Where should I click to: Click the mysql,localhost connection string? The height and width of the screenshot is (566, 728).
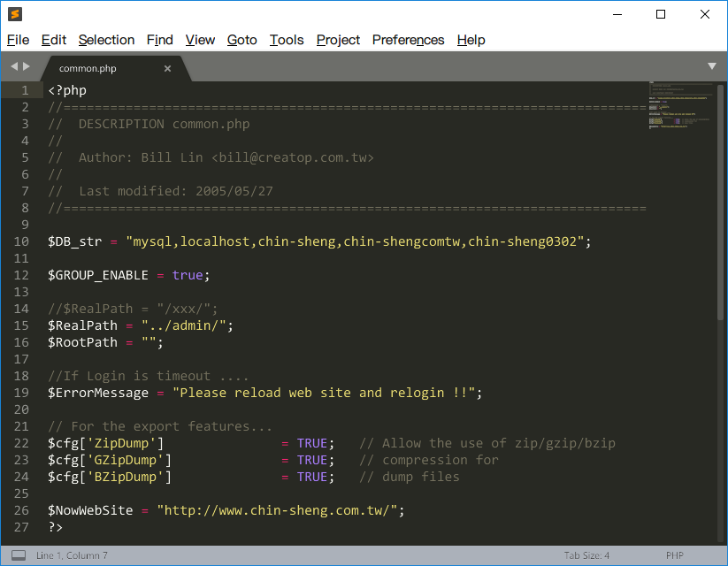[356, 241]
